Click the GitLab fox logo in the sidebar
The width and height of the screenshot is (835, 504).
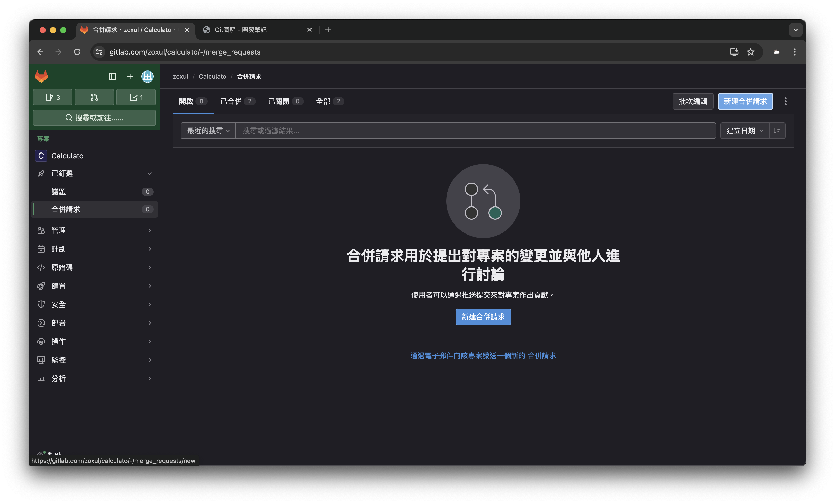coord(41,77)
